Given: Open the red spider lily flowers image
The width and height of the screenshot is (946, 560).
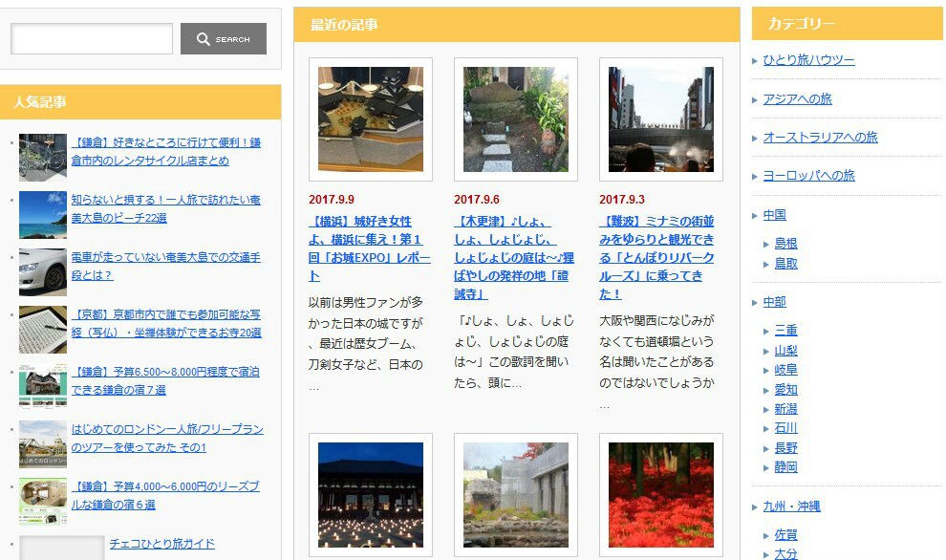Looking at the screenshot, I should click(661, 495).
